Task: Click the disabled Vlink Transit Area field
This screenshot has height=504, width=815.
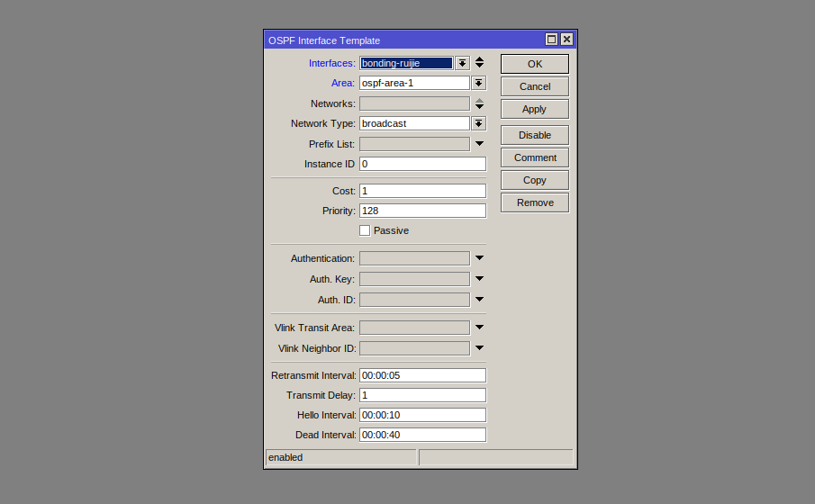Action: point(415,328)
